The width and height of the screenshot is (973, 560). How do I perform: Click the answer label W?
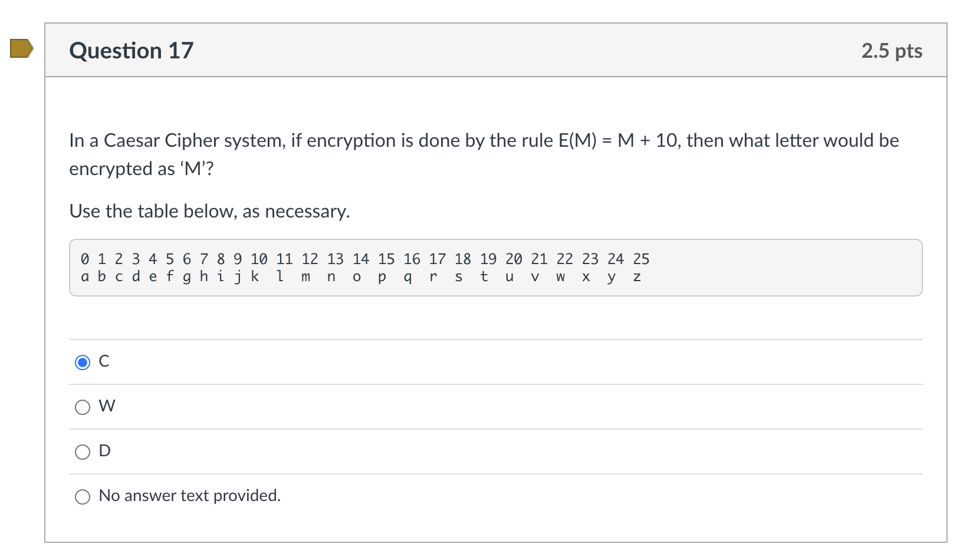coord(107,406)
